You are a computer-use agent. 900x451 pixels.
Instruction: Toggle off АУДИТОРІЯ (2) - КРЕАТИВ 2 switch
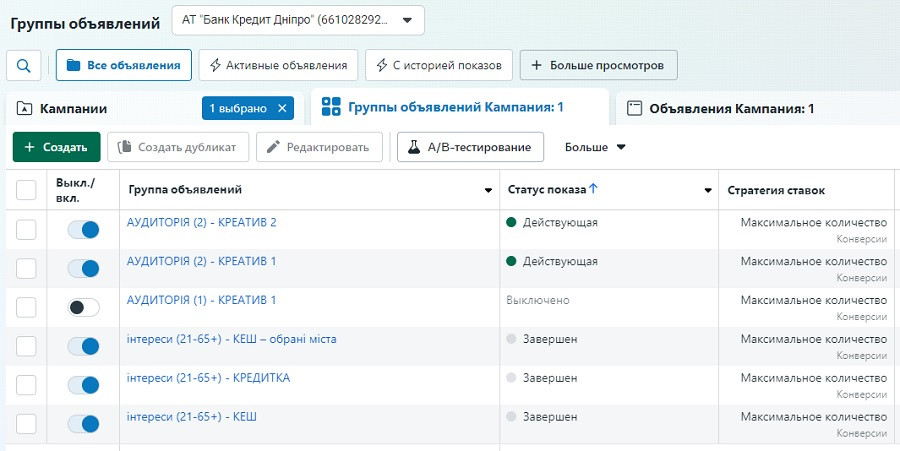pos(83,230)
